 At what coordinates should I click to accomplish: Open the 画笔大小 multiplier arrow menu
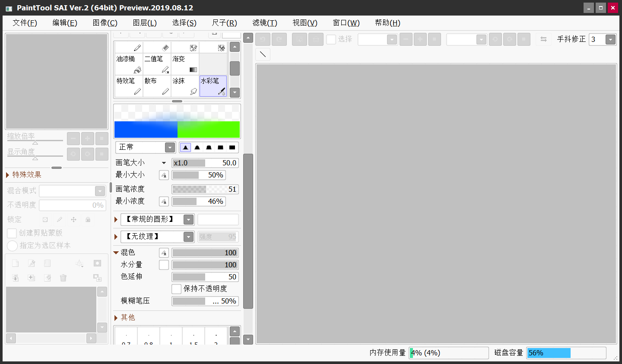point(164,163)
